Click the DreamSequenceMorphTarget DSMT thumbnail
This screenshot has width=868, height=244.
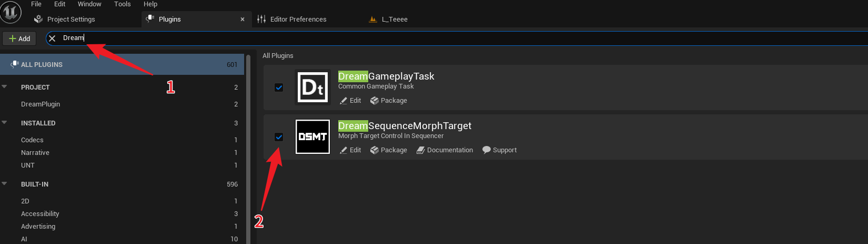313,137
